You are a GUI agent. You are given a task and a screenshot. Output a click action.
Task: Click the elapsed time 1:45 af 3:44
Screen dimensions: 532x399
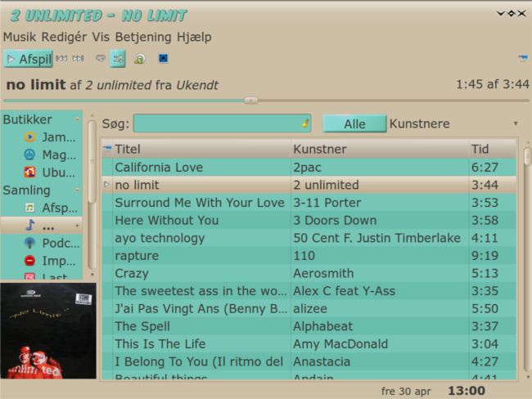(x=492, y=84)
